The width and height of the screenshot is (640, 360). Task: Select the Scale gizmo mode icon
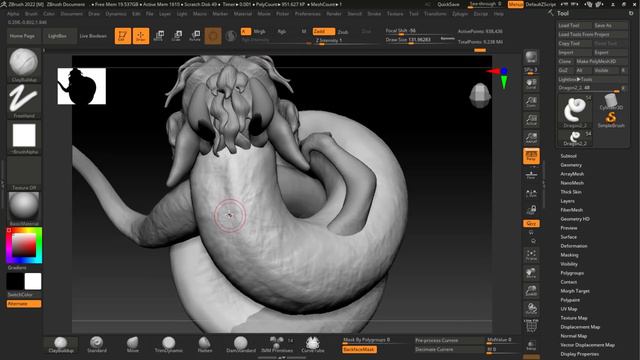tap(177, 36)
